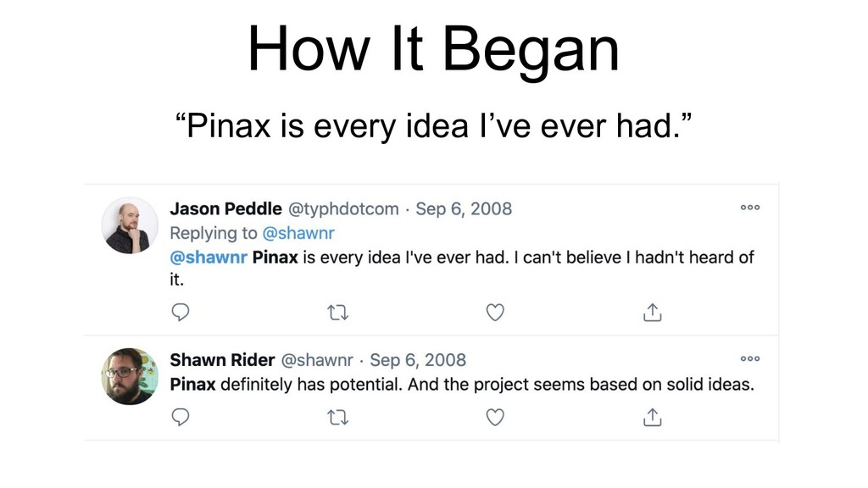Open the @typhdotcom handle
The height and width of the screenshot is (488, 868).
click(x=343, y=209)
